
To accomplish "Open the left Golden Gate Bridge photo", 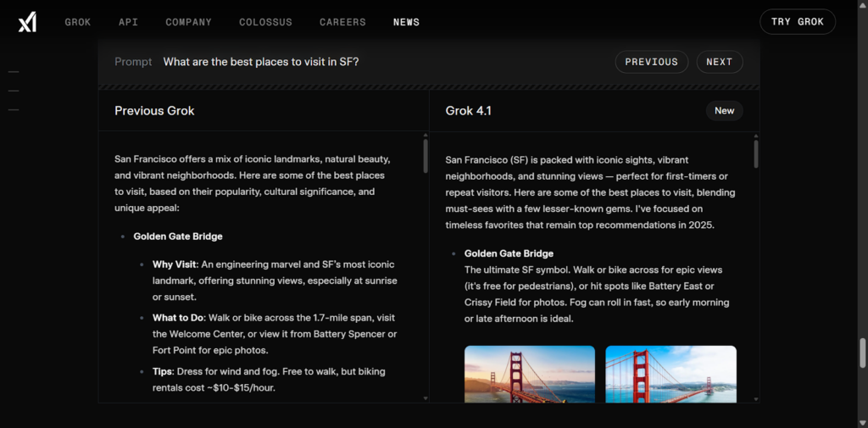I will tap(529, 373).
